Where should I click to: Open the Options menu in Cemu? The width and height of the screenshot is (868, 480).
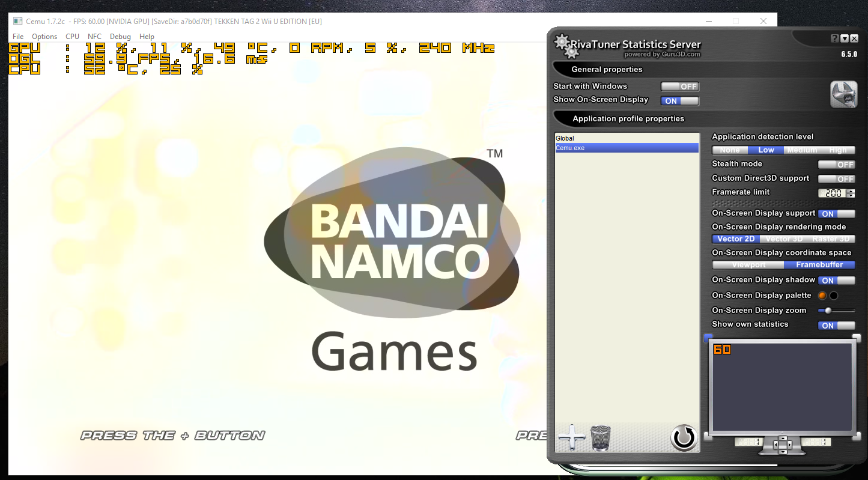[x=44, y=37]
